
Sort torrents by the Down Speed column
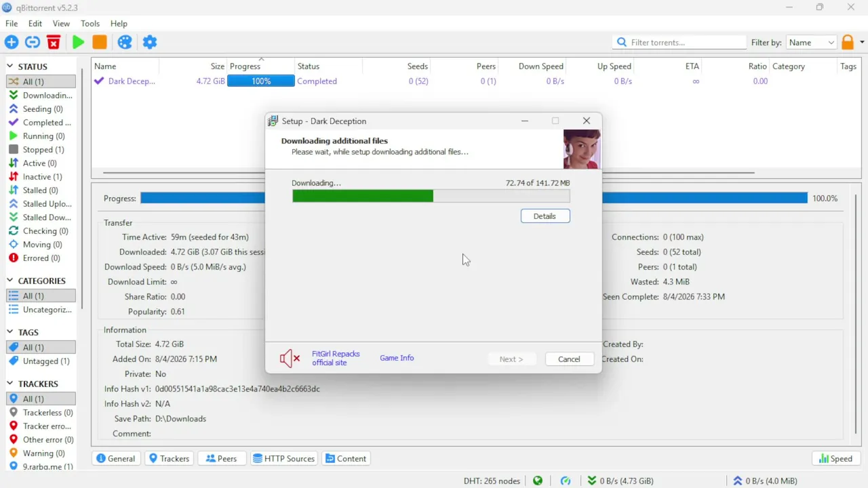click(532, 66)
